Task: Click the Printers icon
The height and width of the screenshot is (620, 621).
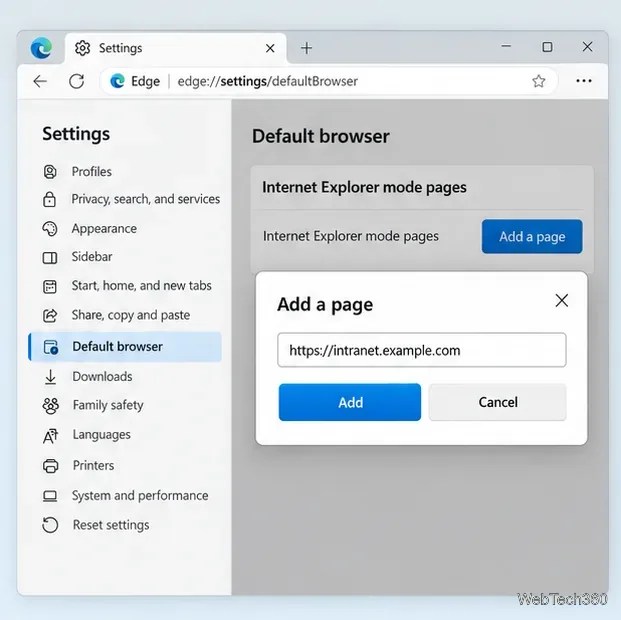Action: click(x=50, y=466)
